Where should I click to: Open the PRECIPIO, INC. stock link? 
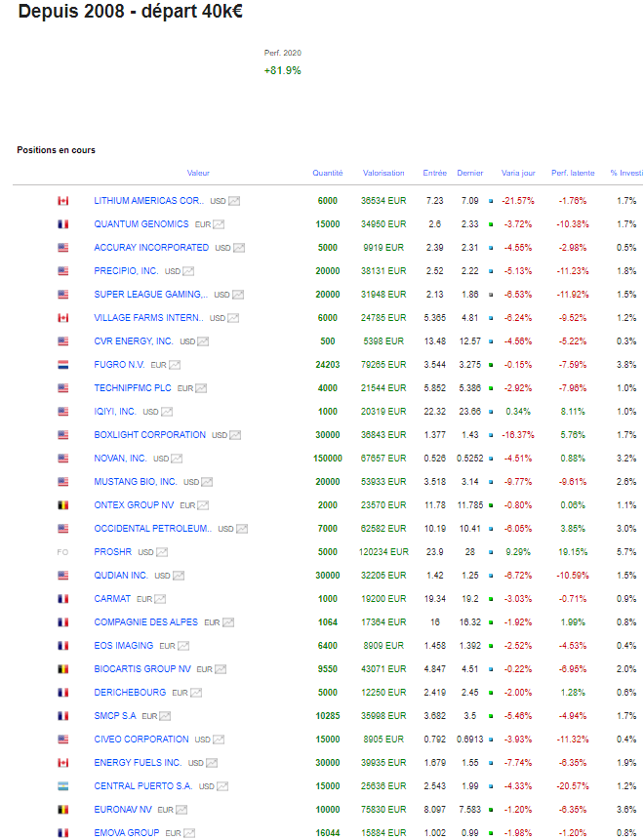tap(126, 271)
